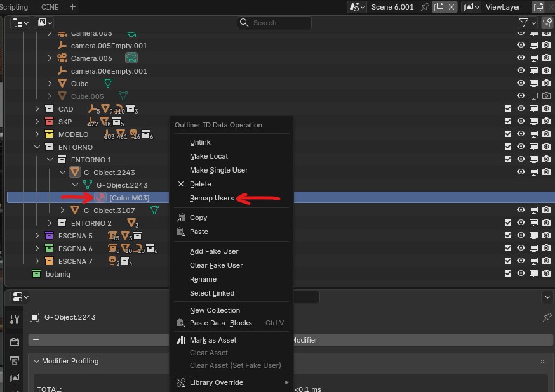Click the new collection icon in outliner header
The width and height of the screenshot is (555, 392).
tap(547, 23)
